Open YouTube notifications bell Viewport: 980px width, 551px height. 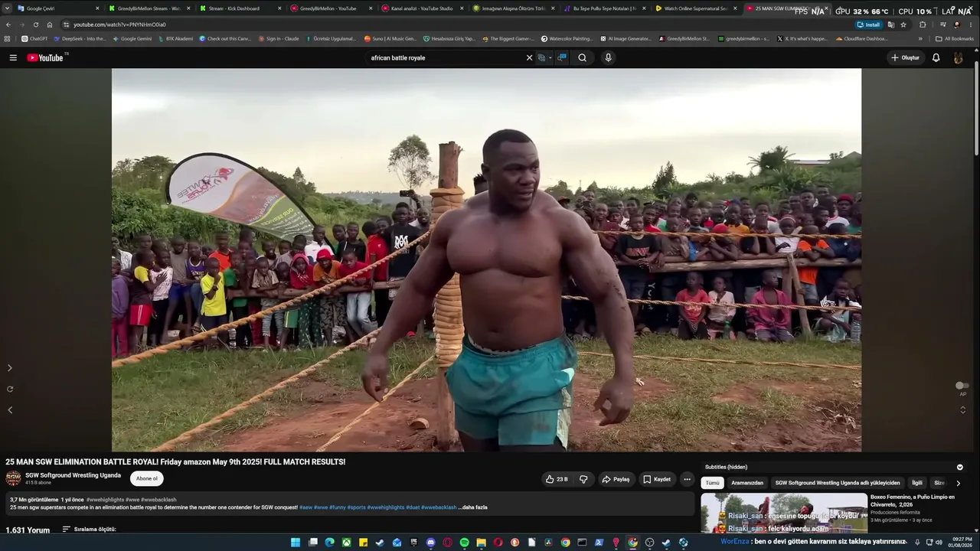(x=936, y=57)
